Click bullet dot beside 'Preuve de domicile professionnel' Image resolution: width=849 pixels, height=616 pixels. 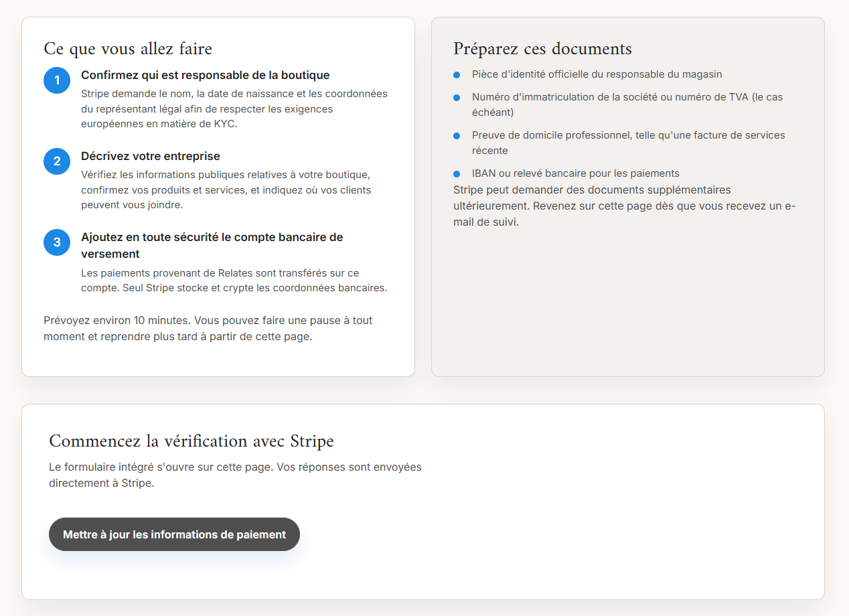[x=457, y=136]
